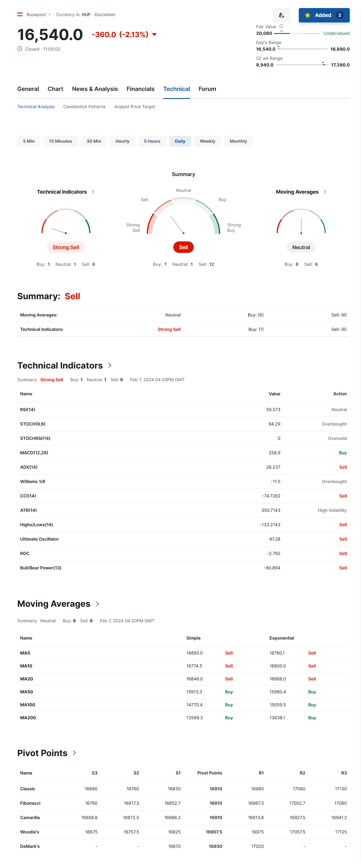361x868 pixels.
Task: Open the Pivot Points section arrow
Action: coord(75,753)
